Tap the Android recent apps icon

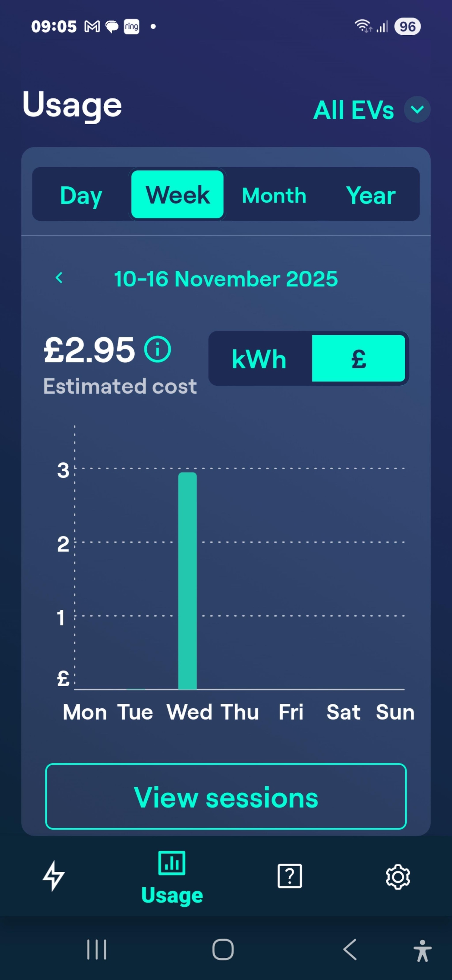point(96,950)
